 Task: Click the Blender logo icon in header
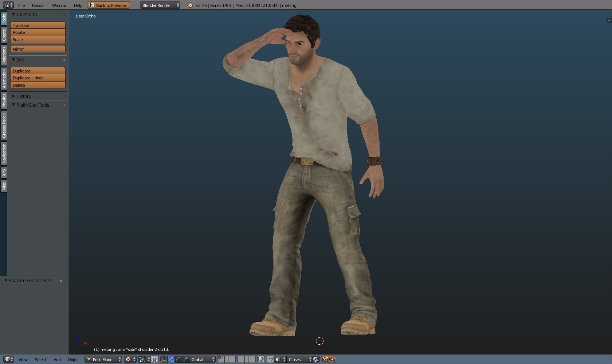(x=189, y=5)
